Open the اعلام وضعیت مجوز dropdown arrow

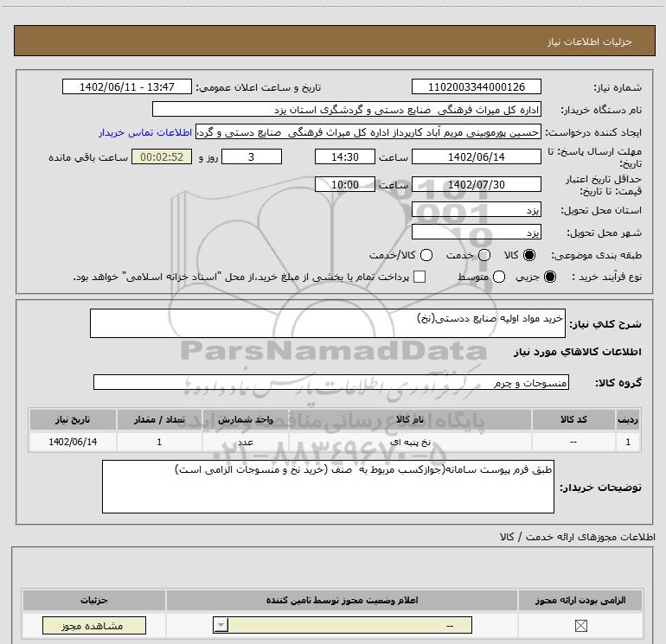tap(221, 625)
